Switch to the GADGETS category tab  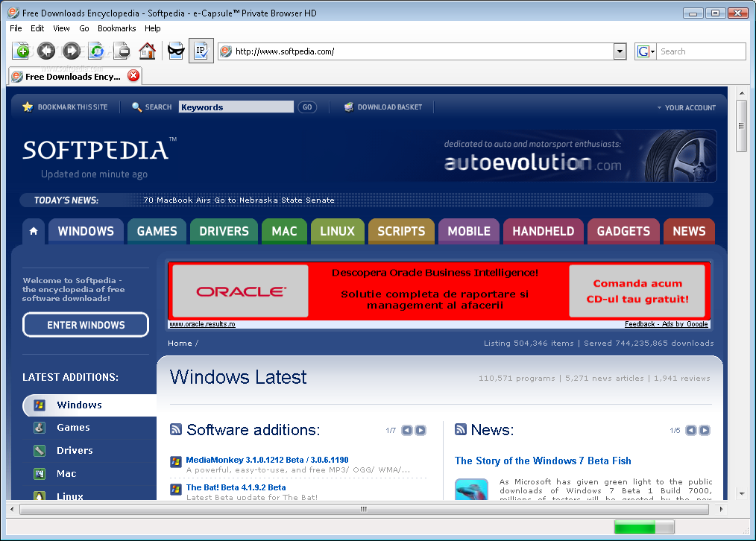click(623, 231)
